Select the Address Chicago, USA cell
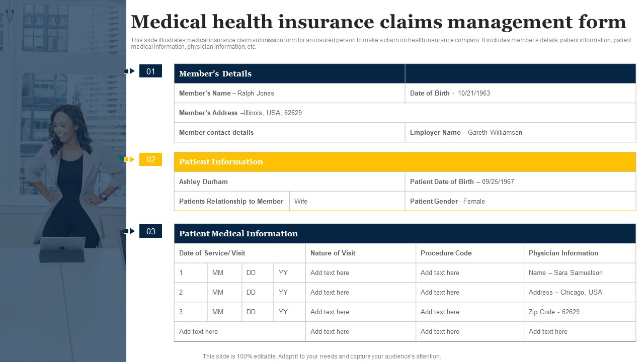Image resolution: width=644 pixels, height=362 pixels. pos(580,292)
